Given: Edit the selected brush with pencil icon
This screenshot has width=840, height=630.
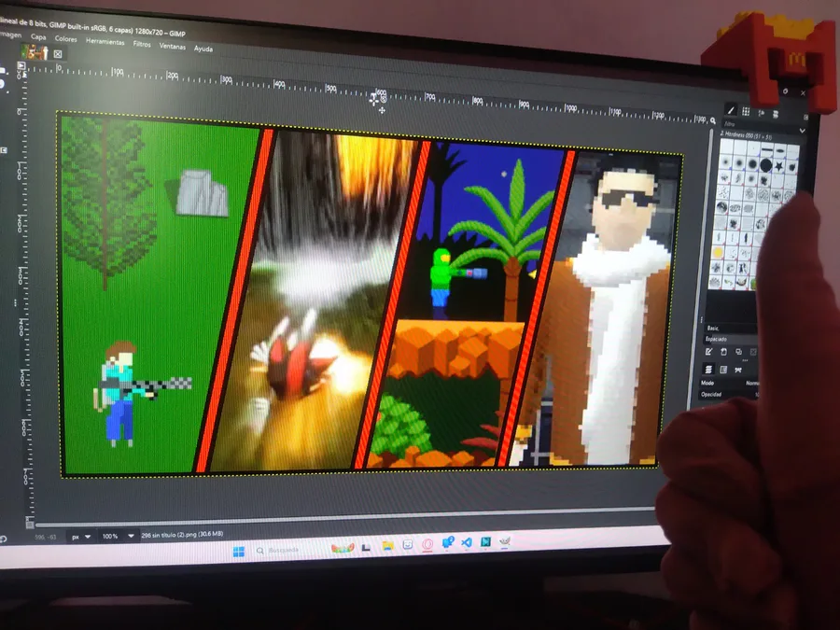Looking at the screenshot, I should point(708,352).
